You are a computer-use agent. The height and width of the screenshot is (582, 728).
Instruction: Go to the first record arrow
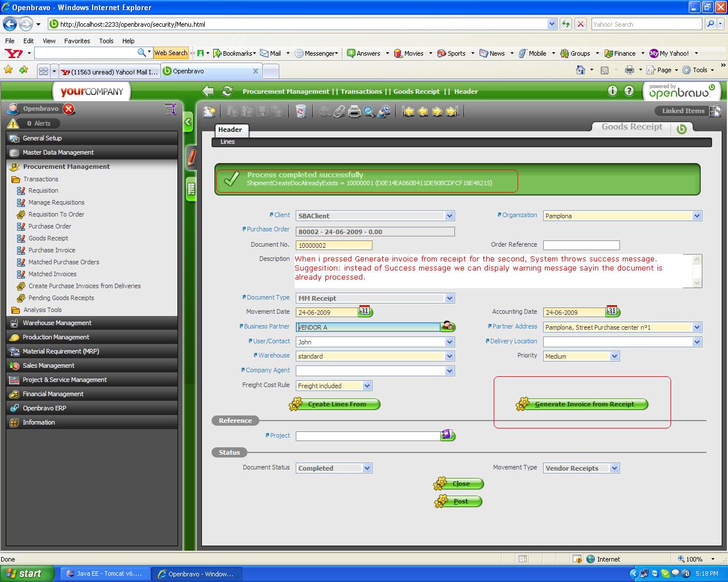tap(408, 111)
